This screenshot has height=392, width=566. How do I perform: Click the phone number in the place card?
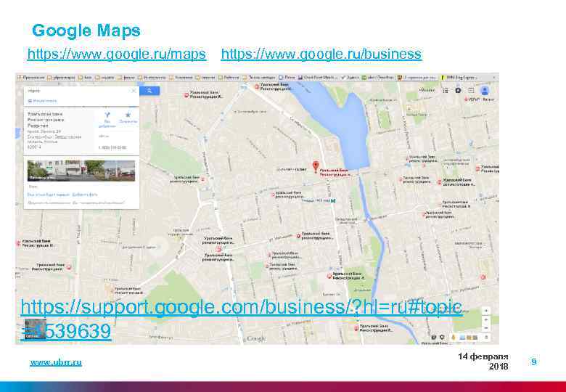(112, 147)
